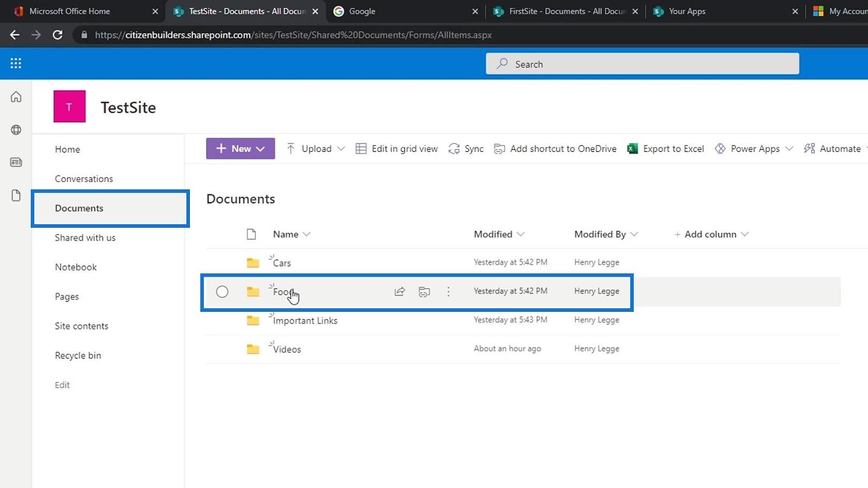Viewport: 868px width, 488px height.
Task: Expand the Power Apps dropdown
Action: point(789,149)
